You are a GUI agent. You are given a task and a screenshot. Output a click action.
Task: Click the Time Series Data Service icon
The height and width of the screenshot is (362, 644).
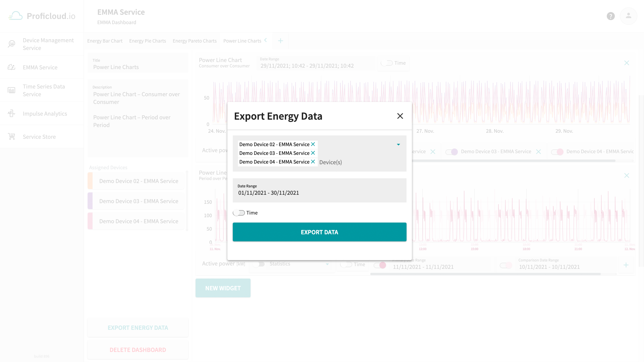pyautogui.click(x=12, y=90)
